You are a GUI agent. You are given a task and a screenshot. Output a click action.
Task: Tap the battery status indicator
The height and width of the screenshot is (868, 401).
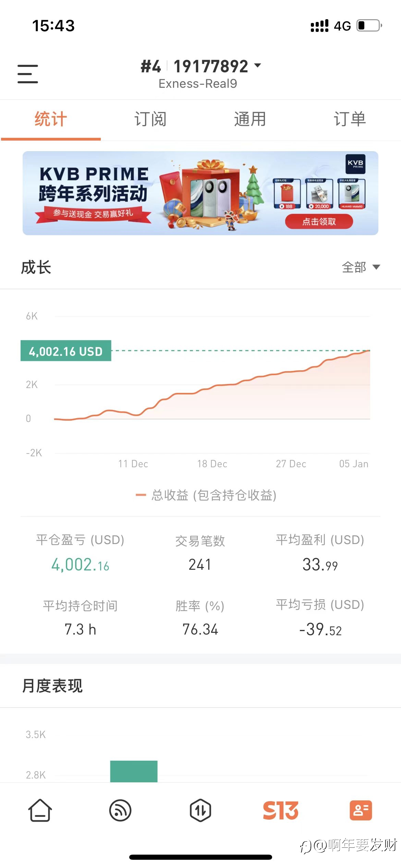(x=369, y=26)
